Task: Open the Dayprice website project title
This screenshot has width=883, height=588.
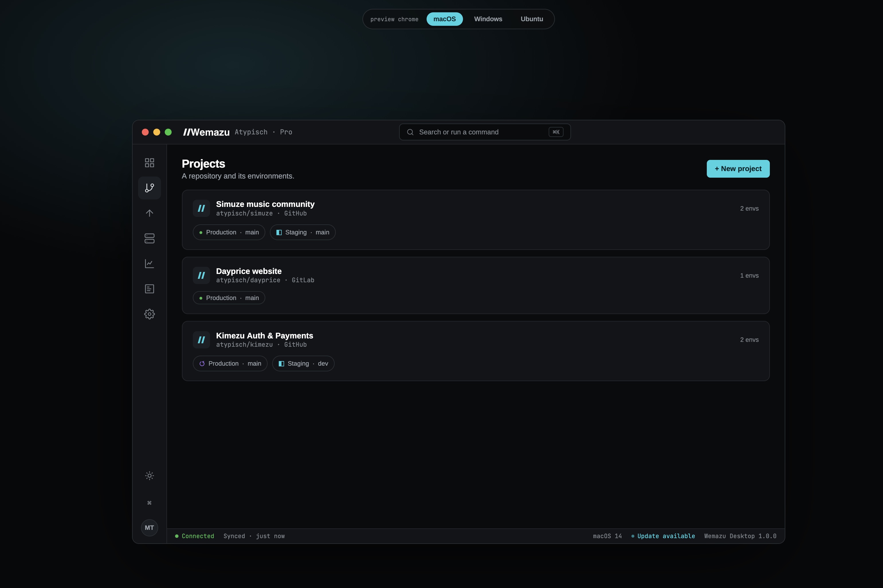Action: pyautogui.click(x=249, y=271)
